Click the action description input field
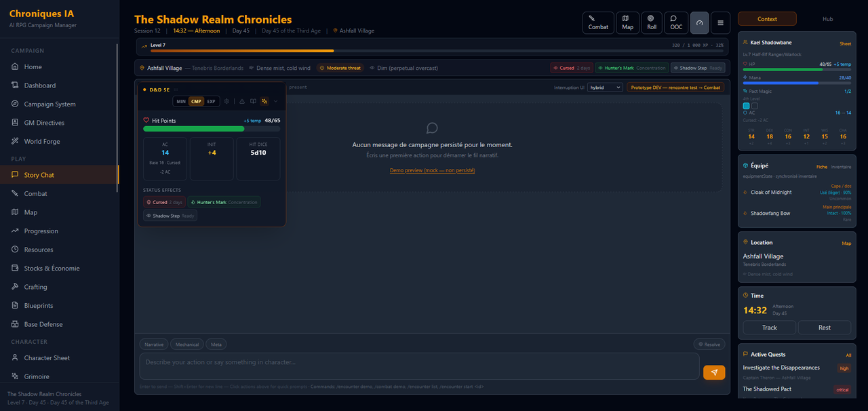Image resolution: width=868 pixels, height=411 pixels. (x=419, y=366)
